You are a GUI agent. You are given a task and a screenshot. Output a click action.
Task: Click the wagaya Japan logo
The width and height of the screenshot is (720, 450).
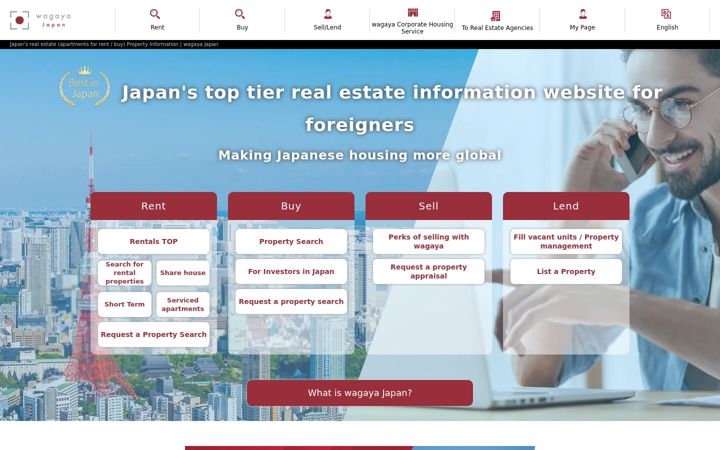tap(40, 20)
